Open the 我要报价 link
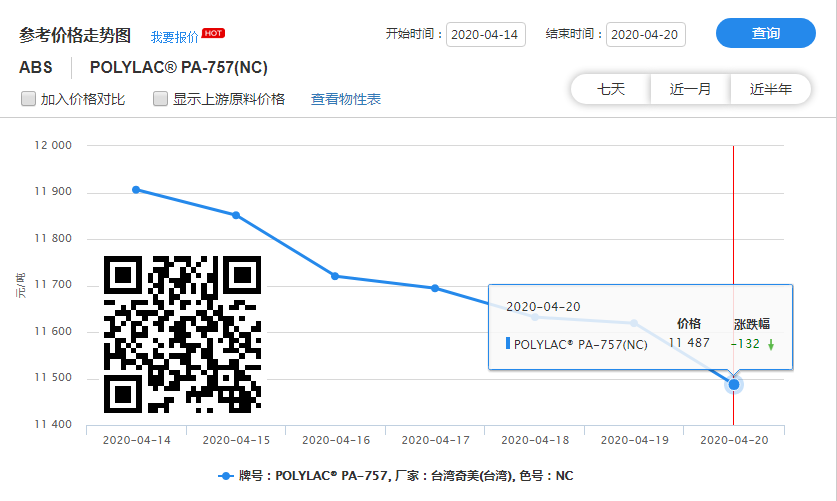837x501 pixels. (174, 37)
